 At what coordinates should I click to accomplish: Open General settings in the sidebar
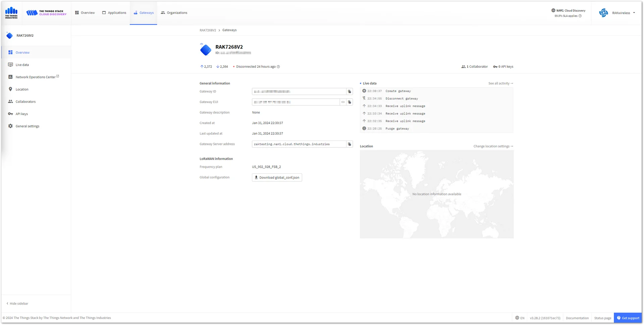pyautogui.click(x=36, y=126)
